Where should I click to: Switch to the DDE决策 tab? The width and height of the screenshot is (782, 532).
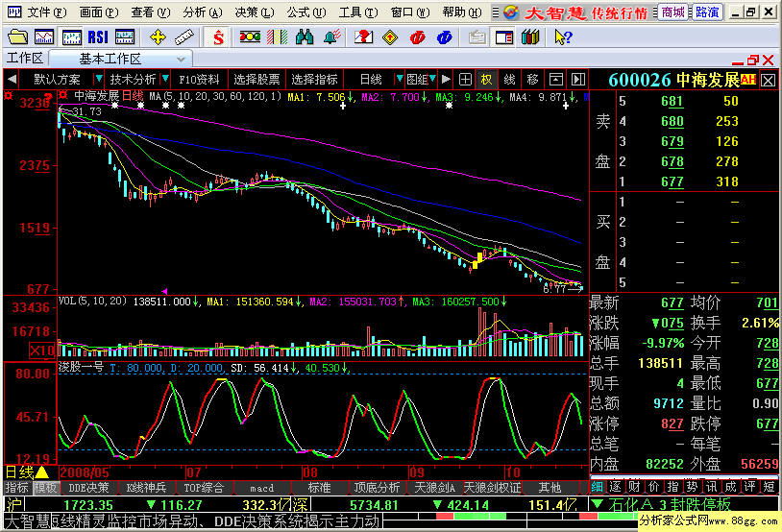(88, 488)
